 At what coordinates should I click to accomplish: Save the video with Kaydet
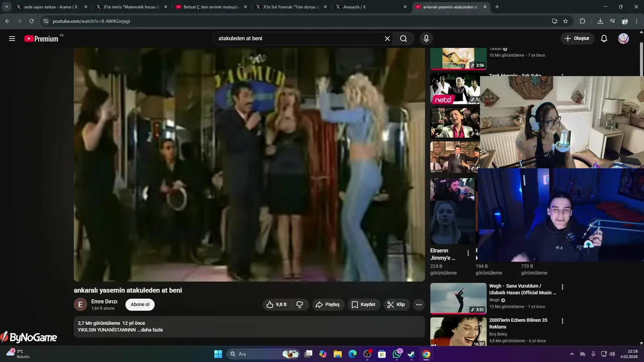click(x=363, y=305)
